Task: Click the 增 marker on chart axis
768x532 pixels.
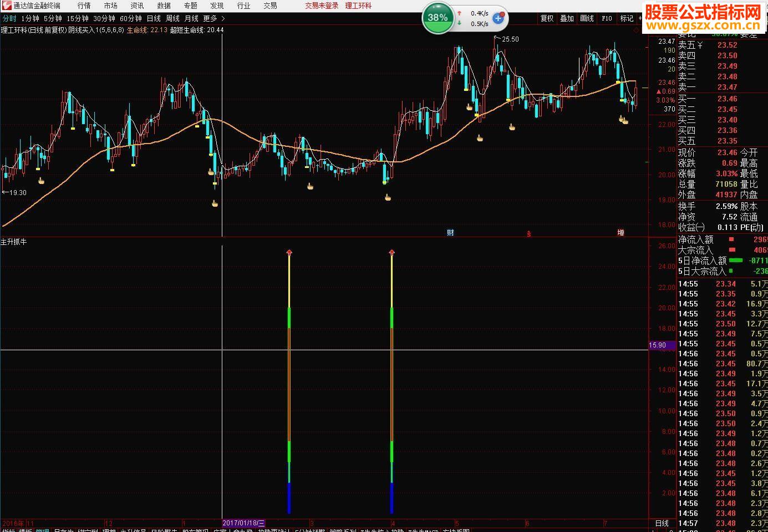Action: (620, 232)
